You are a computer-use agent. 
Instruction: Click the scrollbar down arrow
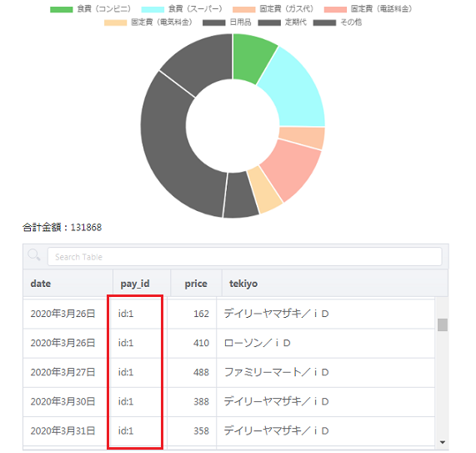coord(443,442)
